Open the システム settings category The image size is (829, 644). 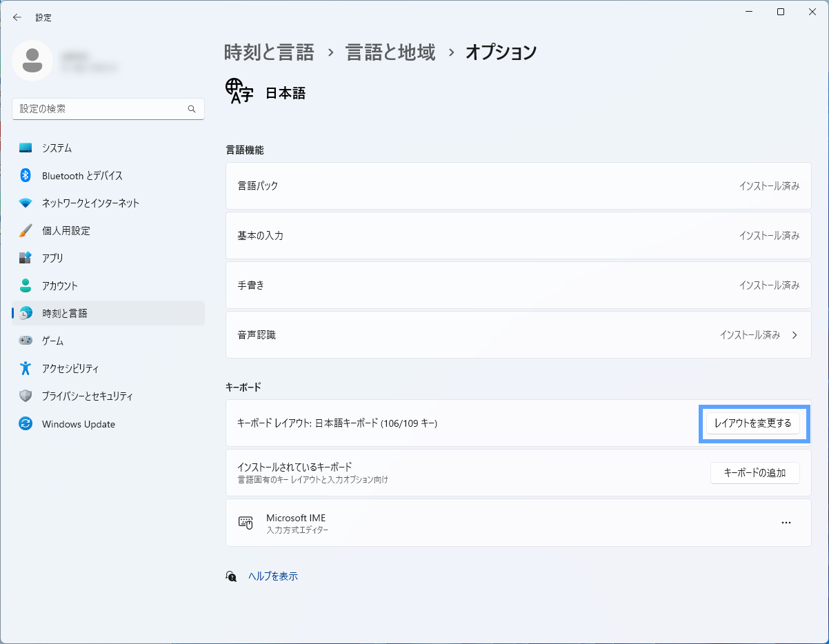pyautogui.click(x=108, y=148)
